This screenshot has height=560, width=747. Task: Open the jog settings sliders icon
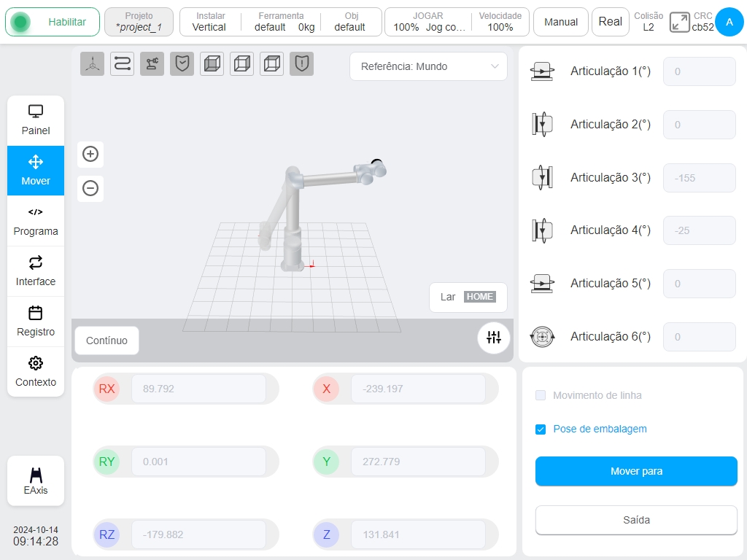(494, 338)
